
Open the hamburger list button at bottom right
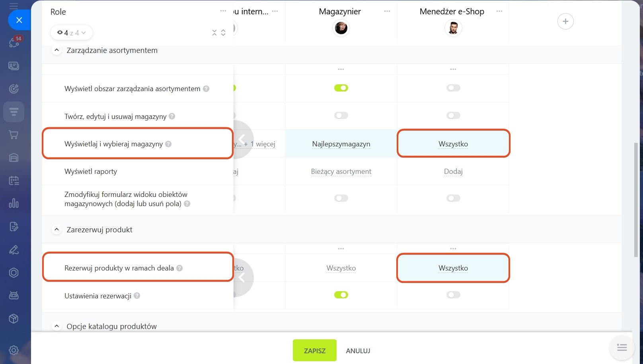(x=622, y=347)
